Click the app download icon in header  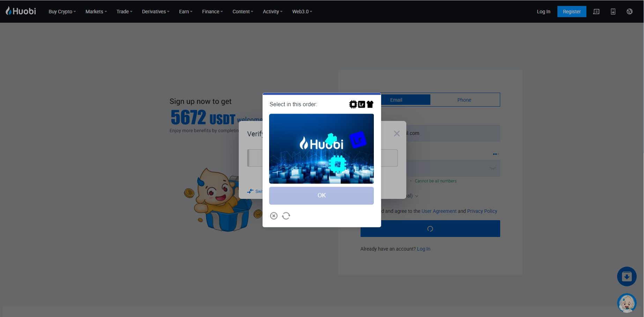pos(613,12)
